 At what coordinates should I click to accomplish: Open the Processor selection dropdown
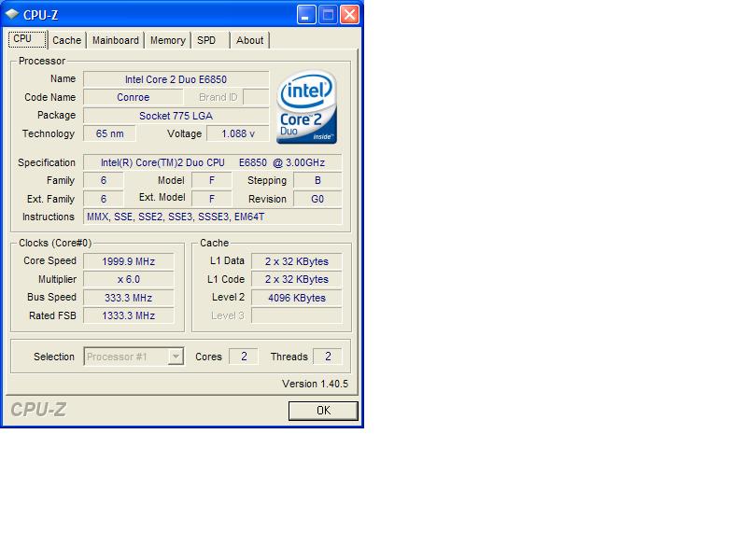pyautogui.click(x=176, y=357)
